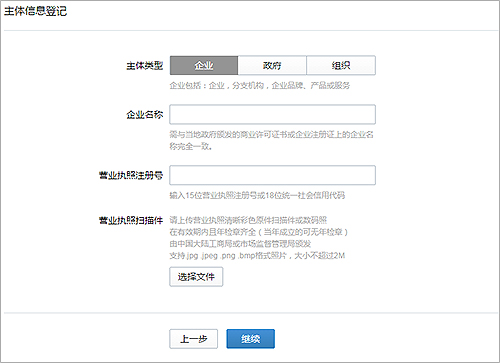This screenshot has width=500, height=363.
Task: Click the 在有效期内且年检章齐全 instruction line
Action: 259,232
